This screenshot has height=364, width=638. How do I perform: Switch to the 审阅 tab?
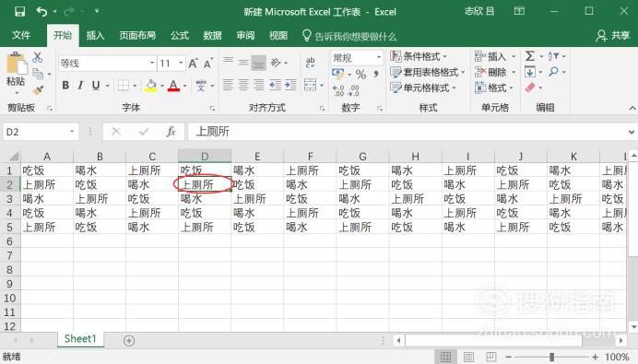245,35
